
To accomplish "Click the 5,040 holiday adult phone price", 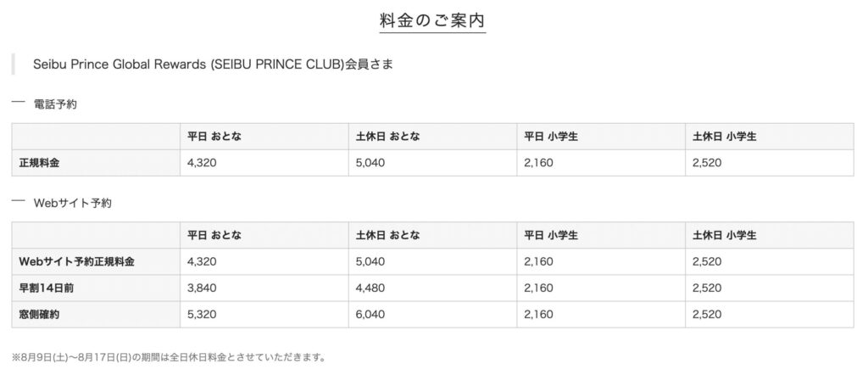I will [370, 163].
